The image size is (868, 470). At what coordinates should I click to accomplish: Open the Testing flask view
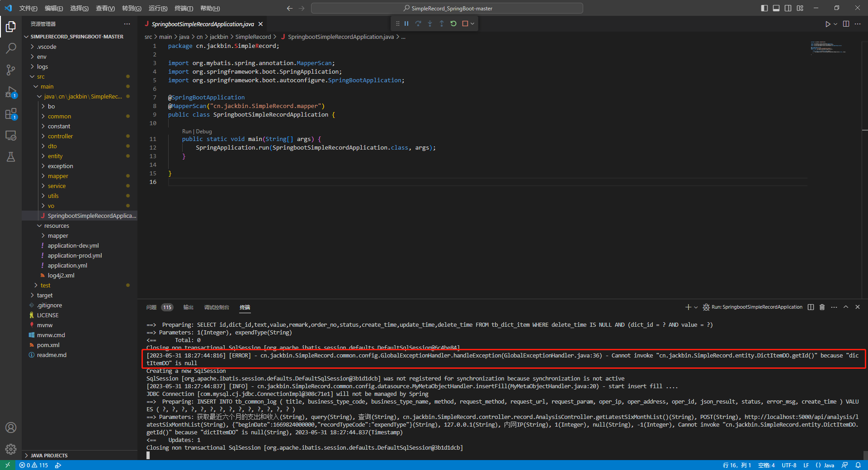[11, 157]
